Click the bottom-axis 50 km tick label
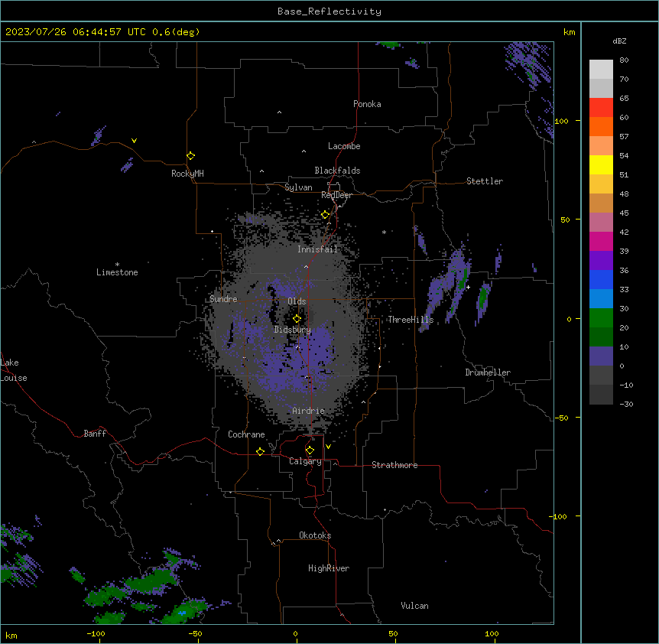 (x=393, y=633)
